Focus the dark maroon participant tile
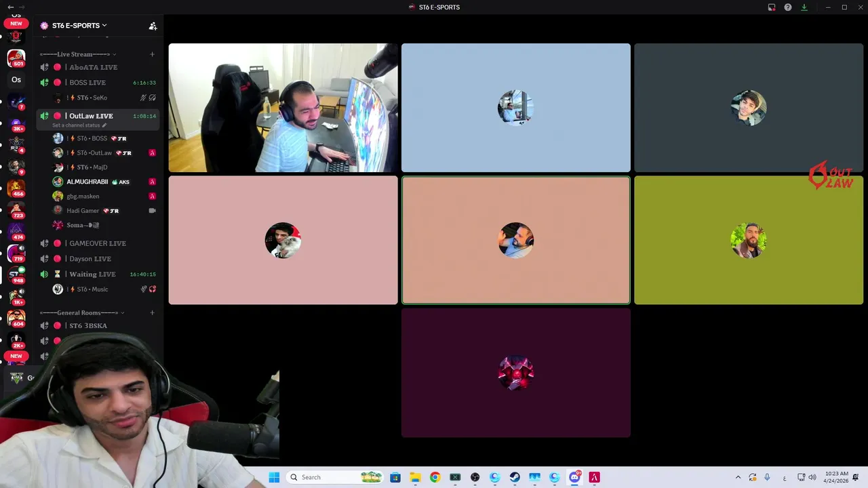The height and width of the screenshot is (488, 868). point(516,373)
